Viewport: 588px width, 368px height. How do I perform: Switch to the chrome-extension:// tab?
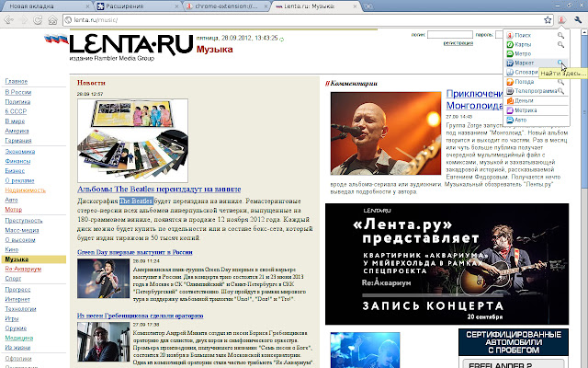coord(227,6)
